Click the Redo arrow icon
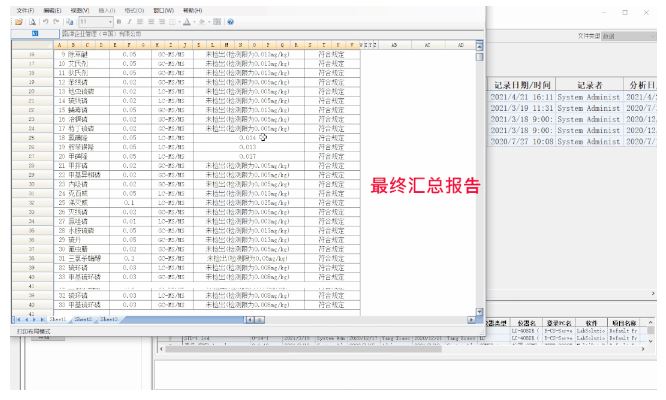Screen dimensions: 666x400 click(56, 21)
